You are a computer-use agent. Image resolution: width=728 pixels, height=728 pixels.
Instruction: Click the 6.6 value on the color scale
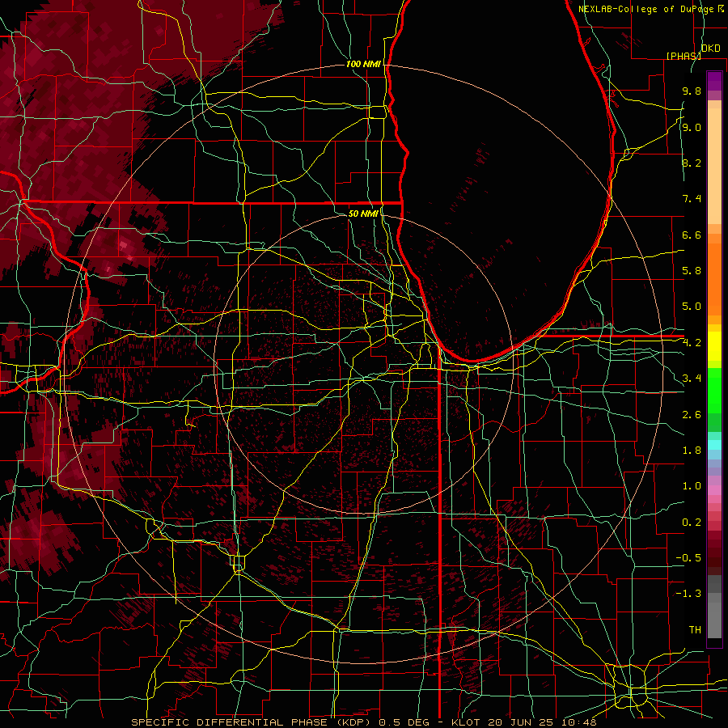point(692,235)
